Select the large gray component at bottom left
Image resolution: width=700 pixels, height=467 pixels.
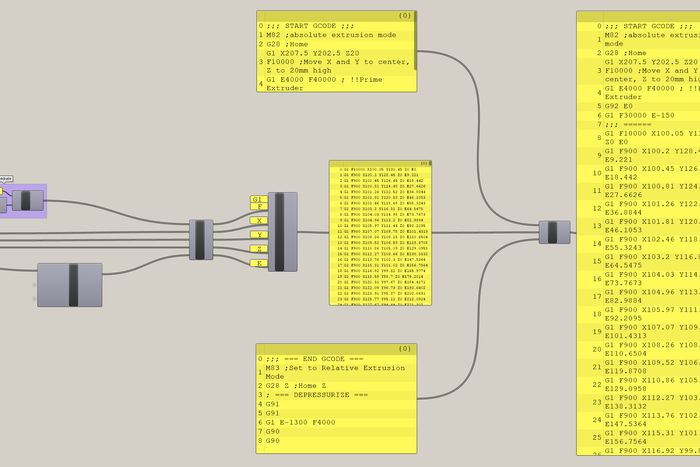point(69,285)
